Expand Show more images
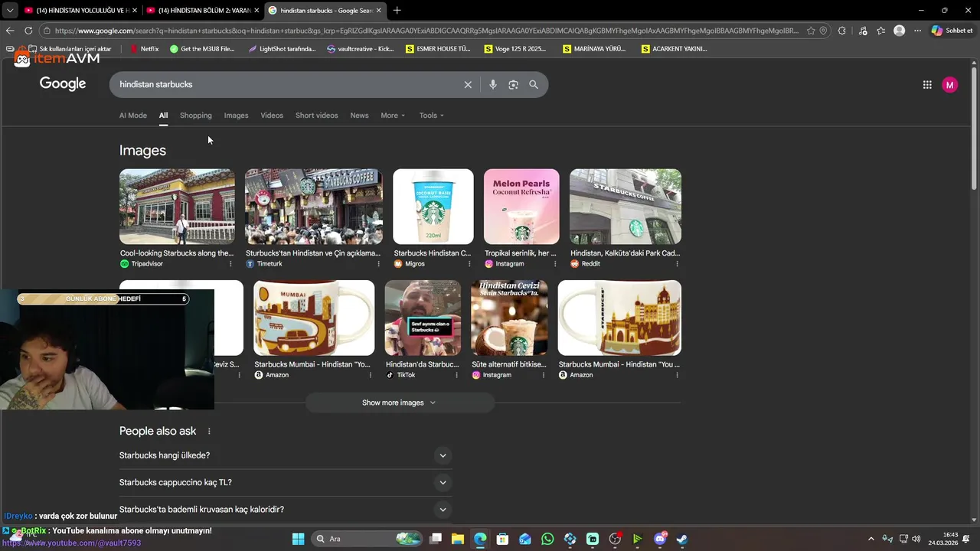The width and height of the screenshot is (980, 551). [x=399, y=403]
